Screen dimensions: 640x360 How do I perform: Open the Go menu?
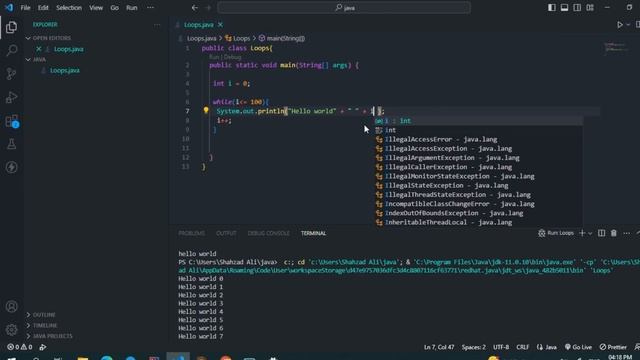114,7
